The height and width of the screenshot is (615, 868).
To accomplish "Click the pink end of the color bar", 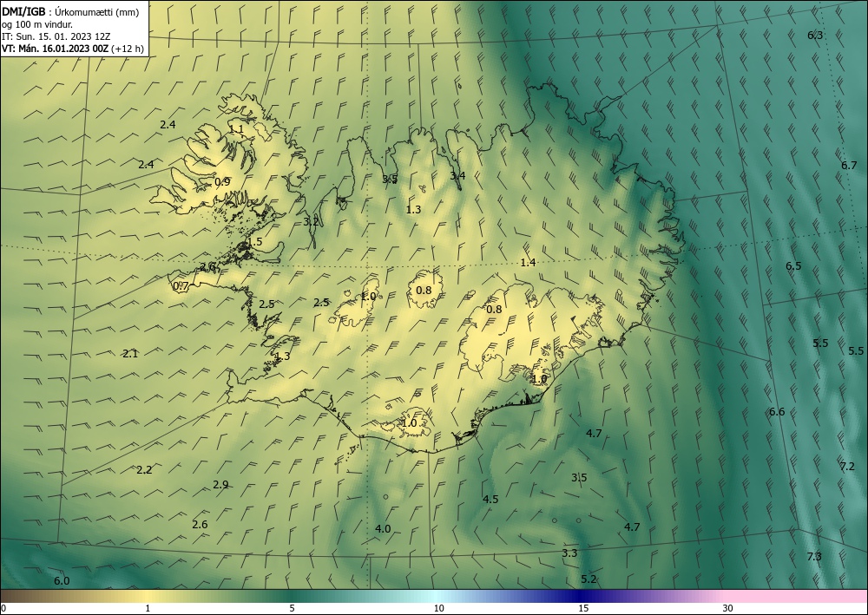I will (797, 596).
